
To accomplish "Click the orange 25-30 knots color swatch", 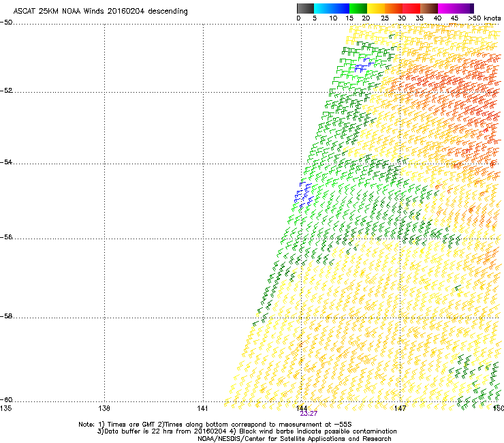I will pyautogui.click(x=394, y=8).
